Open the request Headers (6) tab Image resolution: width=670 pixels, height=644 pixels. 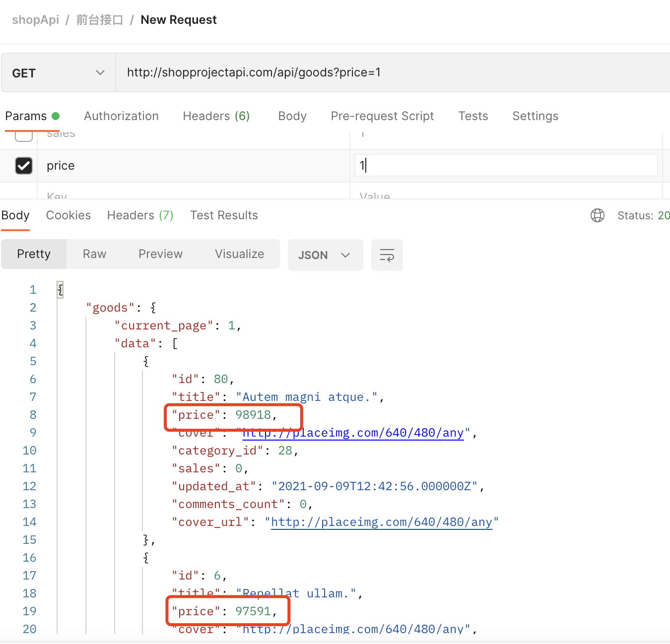[x=216, y=116]
